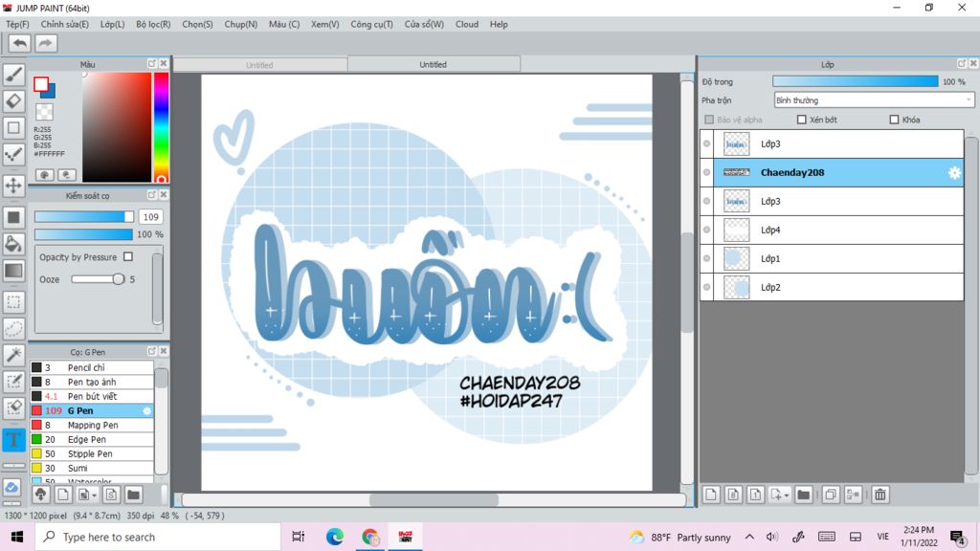Open Windows Start menu
Screen dimensions: 980x551
point(17,537)
